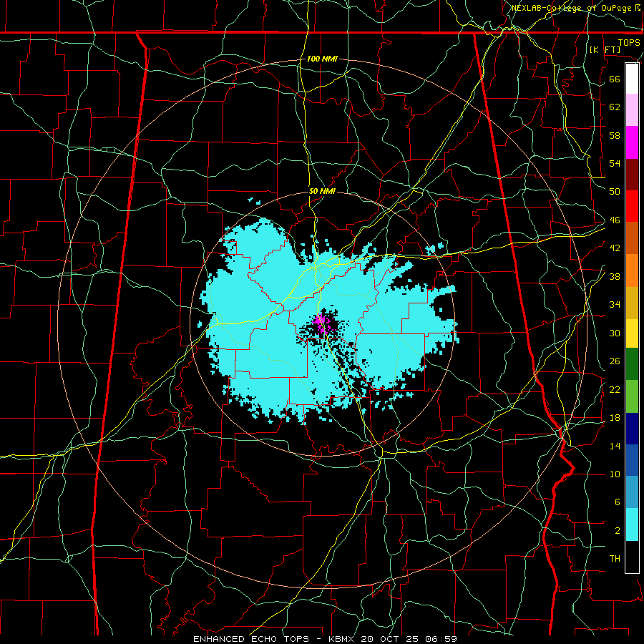Click the light pink legend swatch
Image resolution: width=644 pixels, height=644 pixels.
point(632,110)
